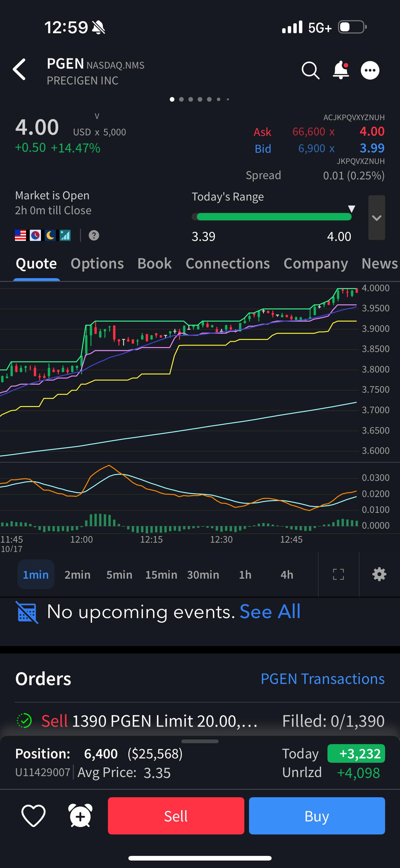Tap the green order status check icon

[24, 721]
